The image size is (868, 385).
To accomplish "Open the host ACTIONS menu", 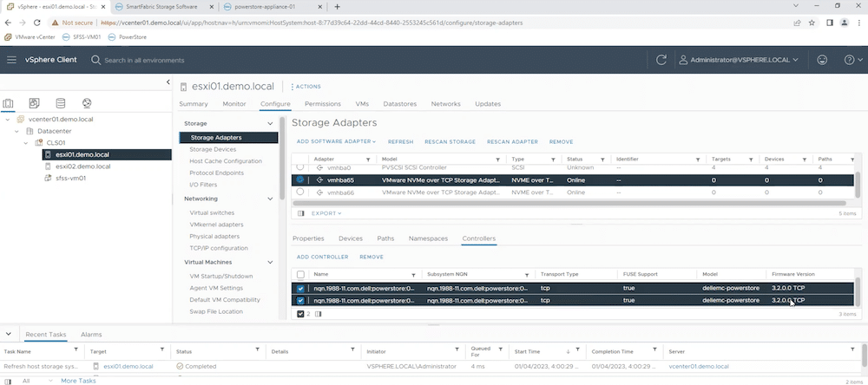I will pyautogui.click(x=306, y=87).
